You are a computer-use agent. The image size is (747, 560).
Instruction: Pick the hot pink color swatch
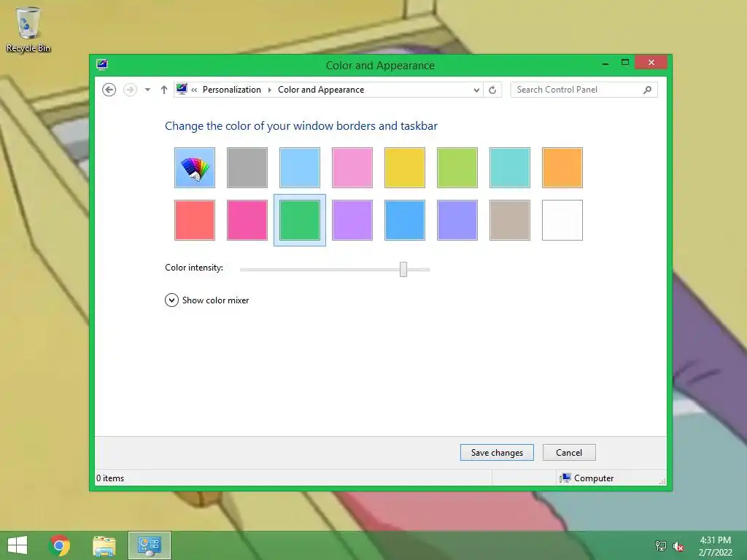click(247, 220)
